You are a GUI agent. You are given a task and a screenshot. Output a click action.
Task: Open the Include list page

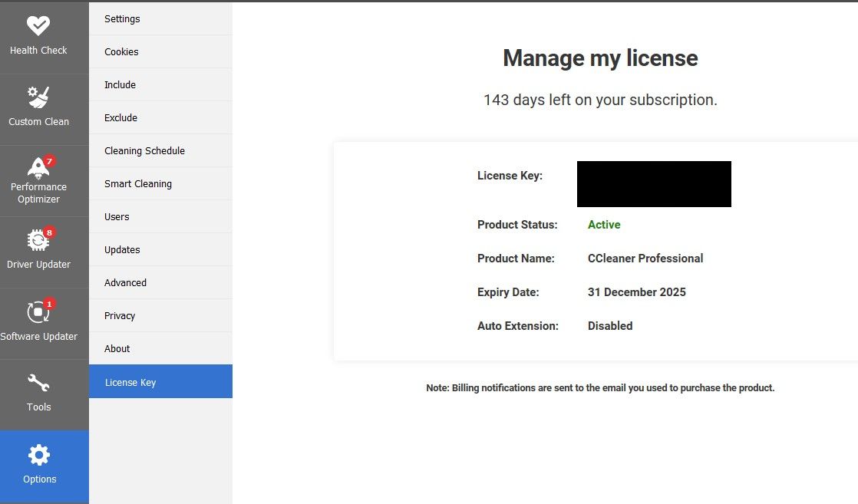(x=160, y=85)
